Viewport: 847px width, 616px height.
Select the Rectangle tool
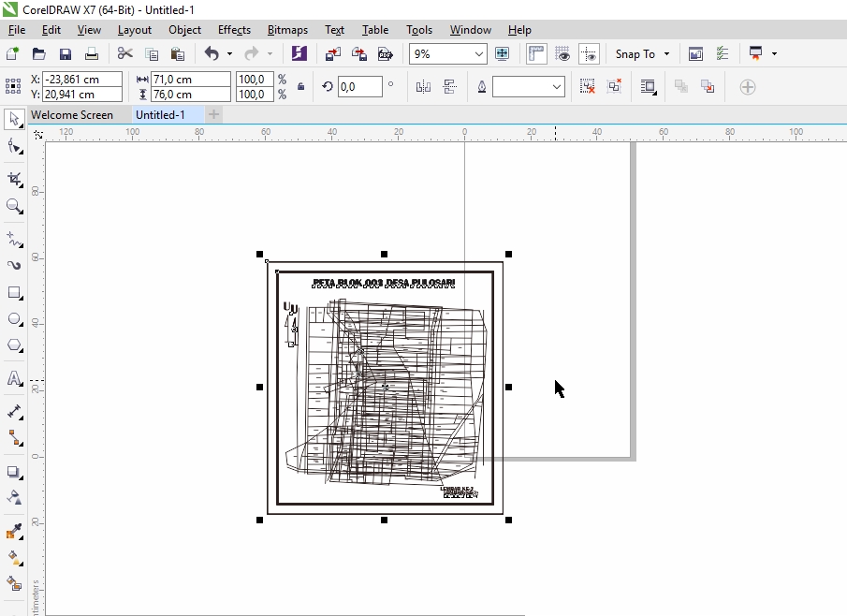point(14,292)
